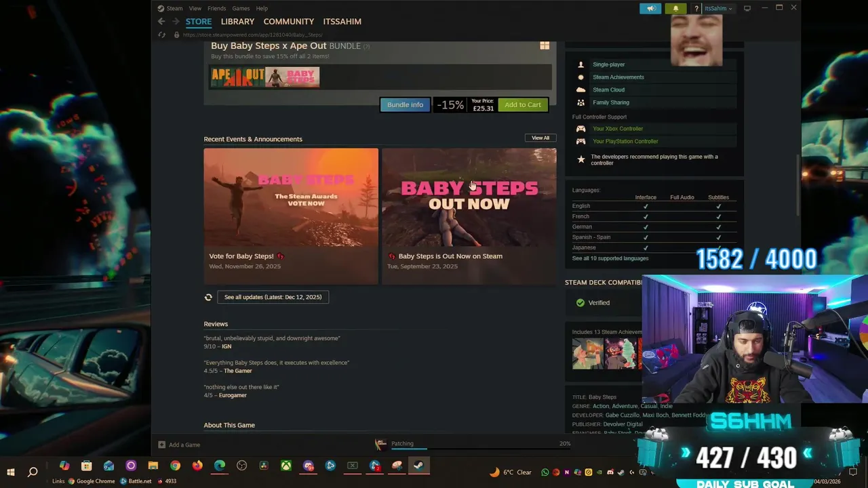Click Your PlayStation Controller link

[625, 142]
